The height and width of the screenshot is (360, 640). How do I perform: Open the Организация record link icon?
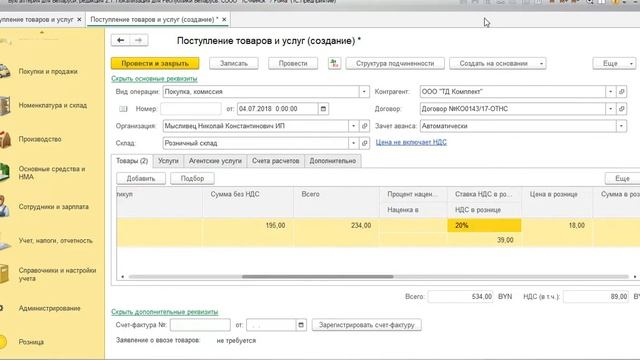coord(364,126)
